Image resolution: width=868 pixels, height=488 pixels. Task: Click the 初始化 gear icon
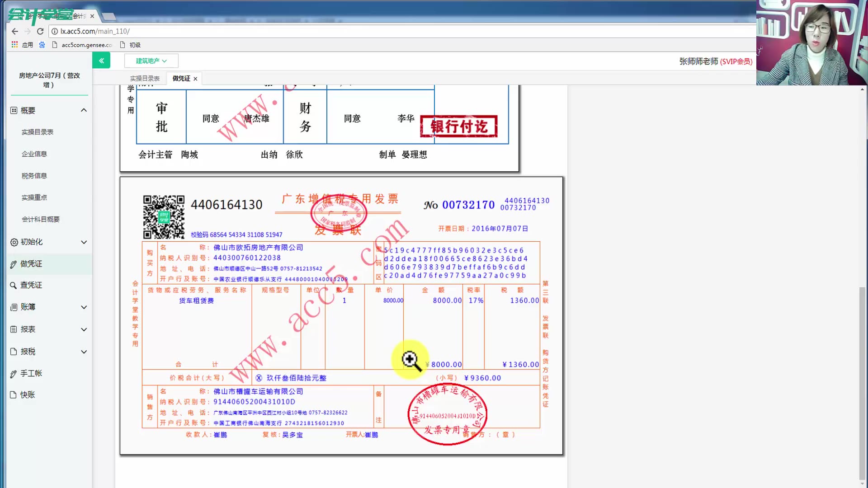[x=14, y=242]
